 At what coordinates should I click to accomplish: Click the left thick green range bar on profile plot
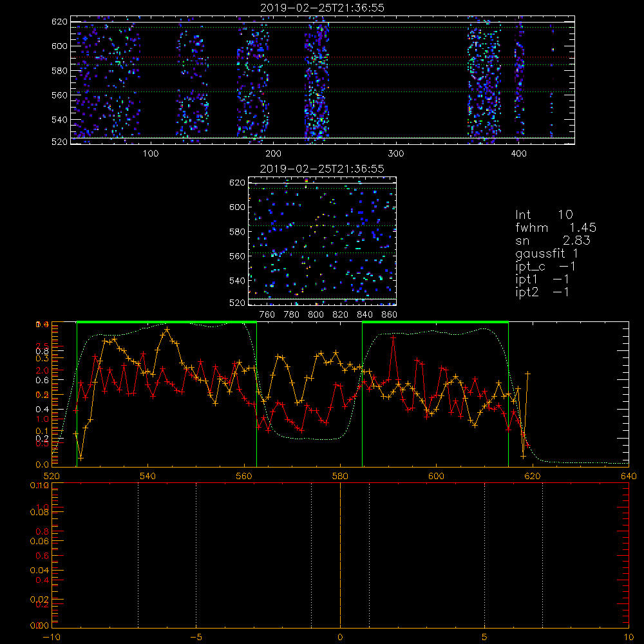167,322
